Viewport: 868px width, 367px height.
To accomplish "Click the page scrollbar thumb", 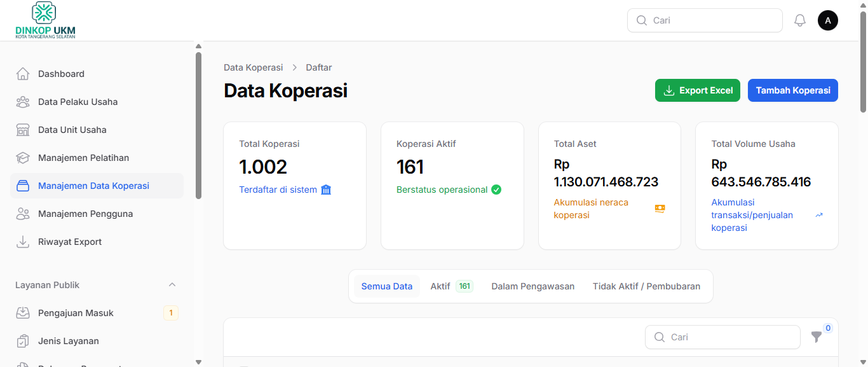I will tap(863, 60).
